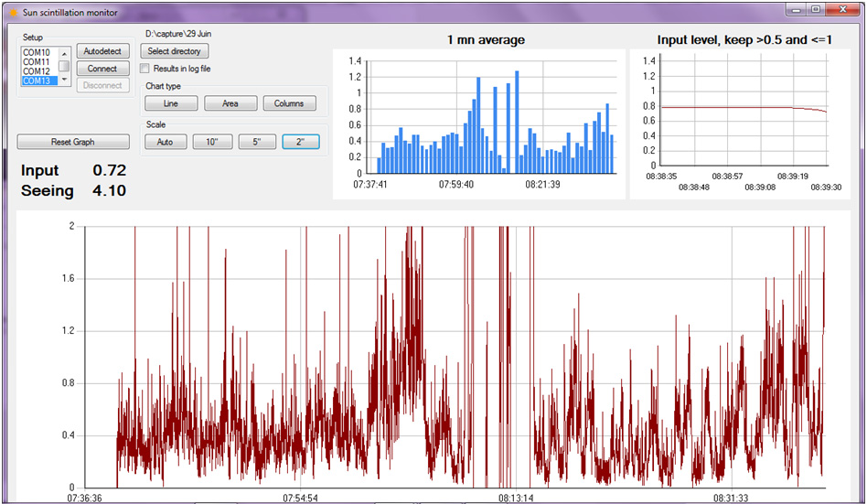Viewport: 867px width, 504px height.
Task: Set scale to 5"
Action: click(257, 142)
